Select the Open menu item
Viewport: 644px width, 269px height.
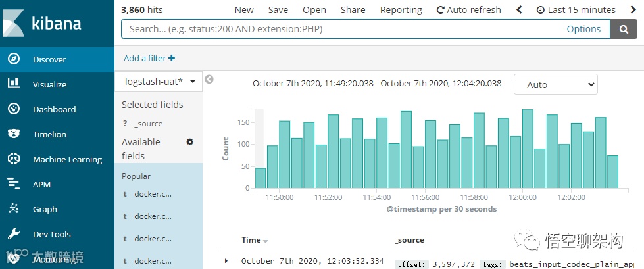coord(314,10)
